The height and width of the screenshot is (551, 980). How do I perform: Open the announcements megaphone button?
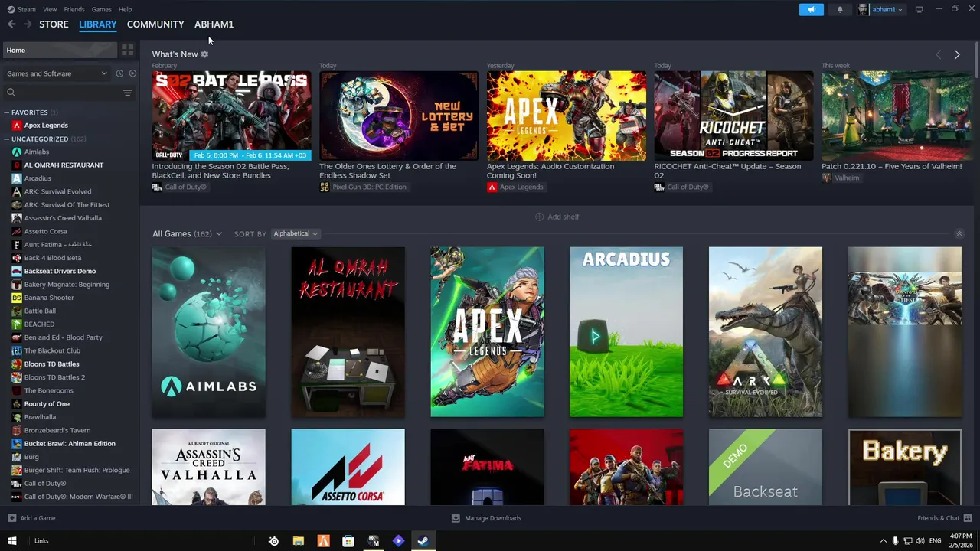[x=811, y=9]
